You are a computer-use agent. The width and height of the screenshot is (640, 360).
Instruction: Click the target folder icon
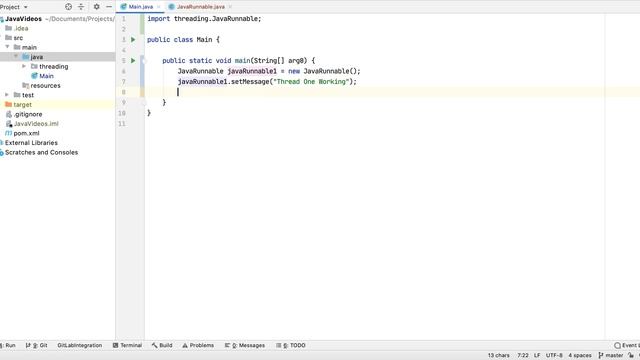(9, 104)
